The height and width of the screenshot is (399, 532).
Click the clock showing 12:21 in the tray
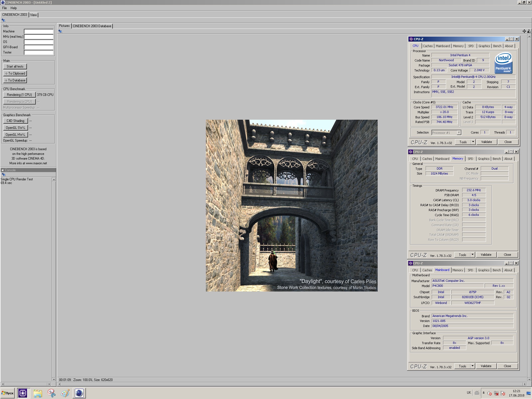coord(516,391)
